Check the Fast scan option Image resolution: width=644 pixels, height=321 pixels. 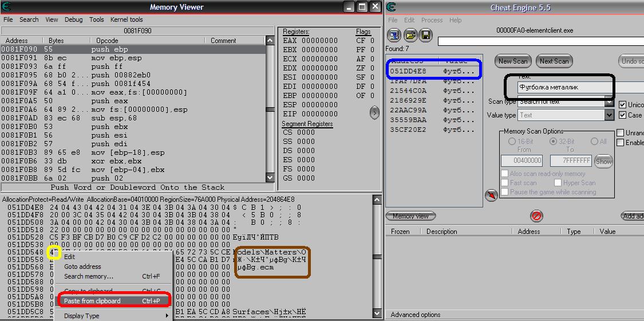[505, 182]
